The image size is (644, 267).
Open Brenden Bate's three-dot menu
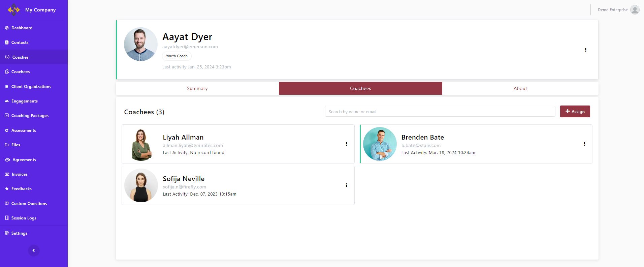pyautogui.click(x=584, y=144)
